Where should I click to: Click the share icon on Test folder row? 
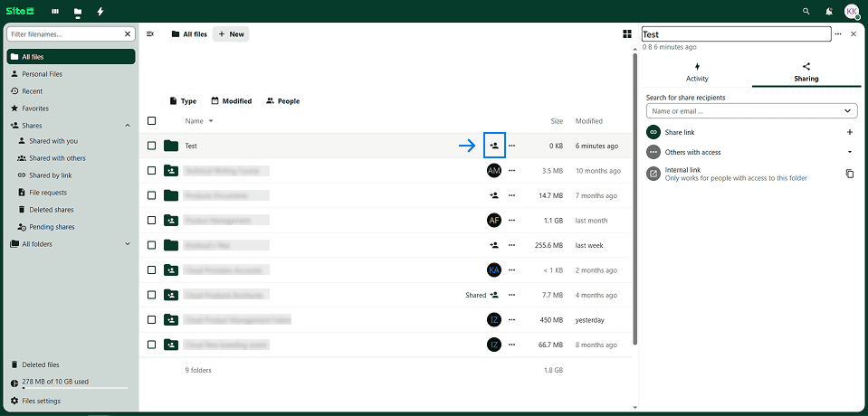tap(494, 146)
